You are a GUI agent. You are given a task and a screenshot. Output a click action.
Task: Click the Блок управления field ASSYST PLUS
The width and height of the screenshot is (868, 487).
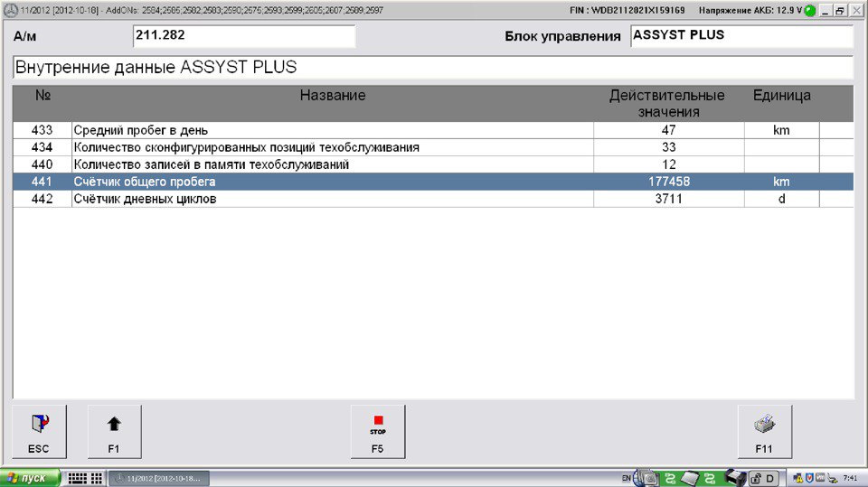[x=741, y=36]
